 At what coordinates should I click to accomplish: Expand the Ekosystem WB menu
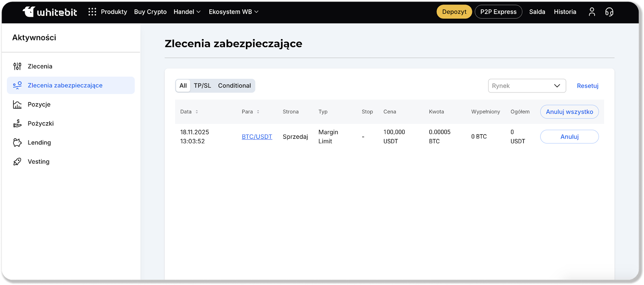(x=233, y=12)
